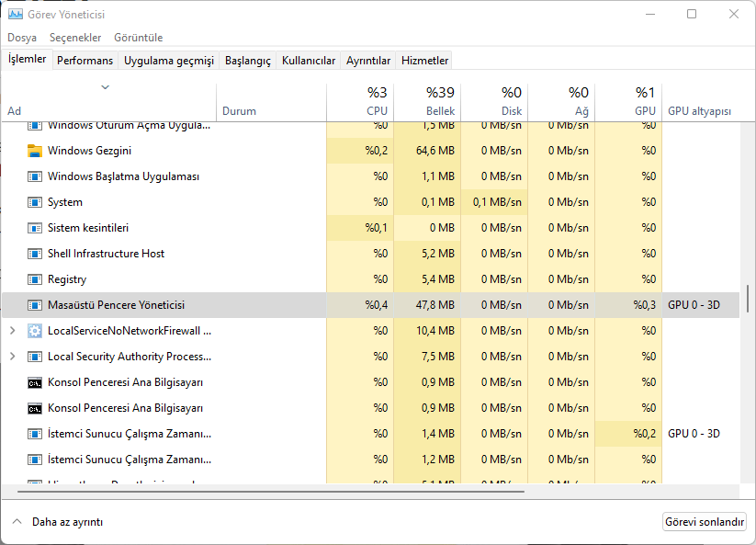Sort processes by the Bellek column

[x=427, y=101]
